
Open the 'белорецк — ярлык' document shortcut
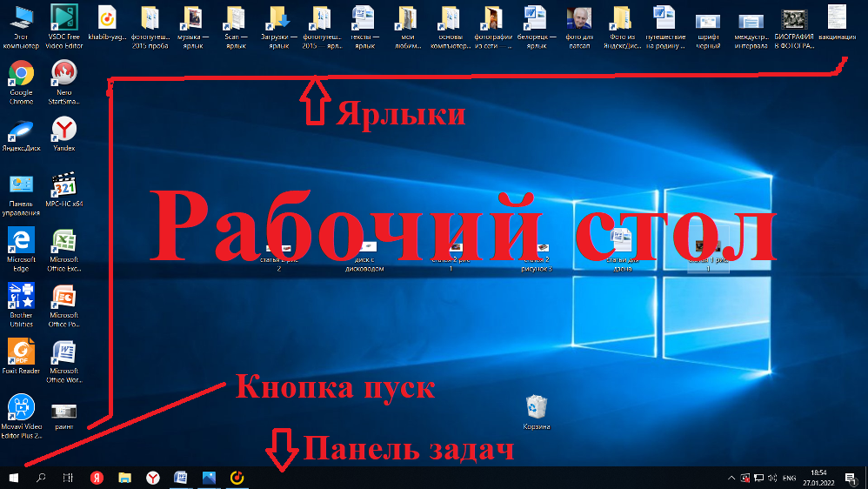click(x=536, y=26)
